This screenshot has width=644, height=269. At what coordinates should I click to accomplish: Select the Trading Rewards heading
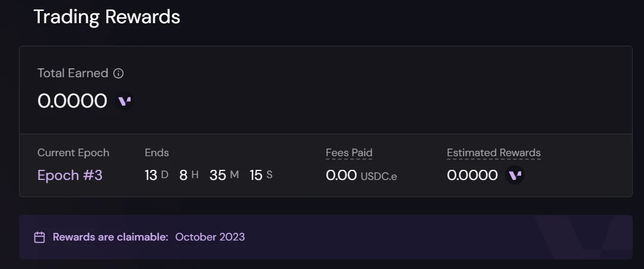coord(107,17)
